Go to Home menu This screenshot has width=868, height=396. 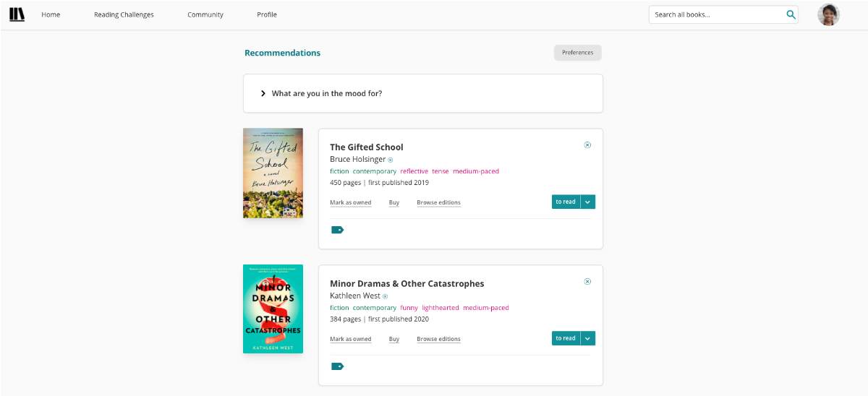point(51,14)
